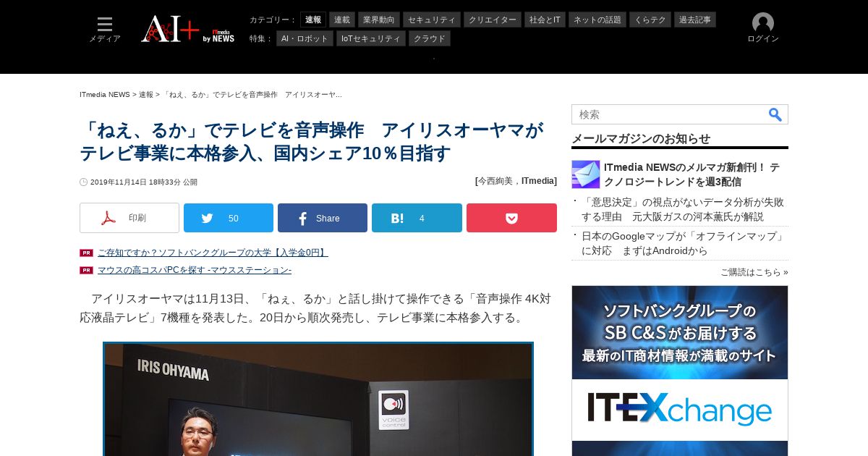Open the 社会とIT category
Image resolution: width=868 pixels, height=456 pixels.
(x=545, y=20)
